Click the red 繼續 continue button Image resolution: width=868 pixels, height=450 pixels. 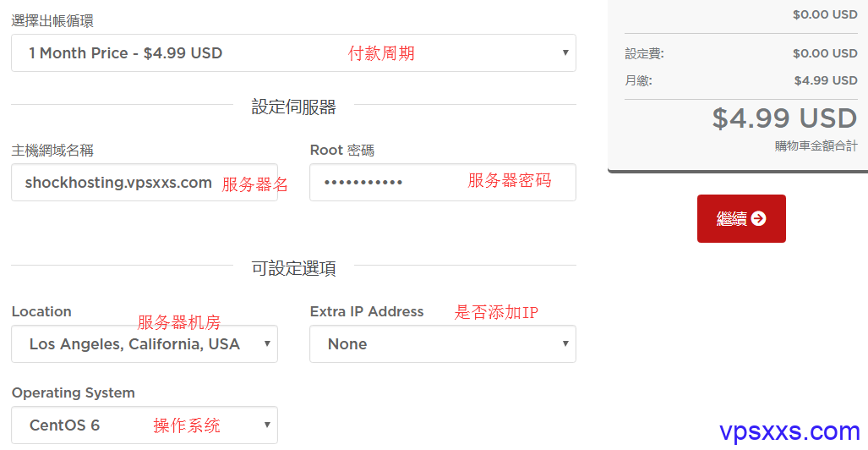point(741,218)
